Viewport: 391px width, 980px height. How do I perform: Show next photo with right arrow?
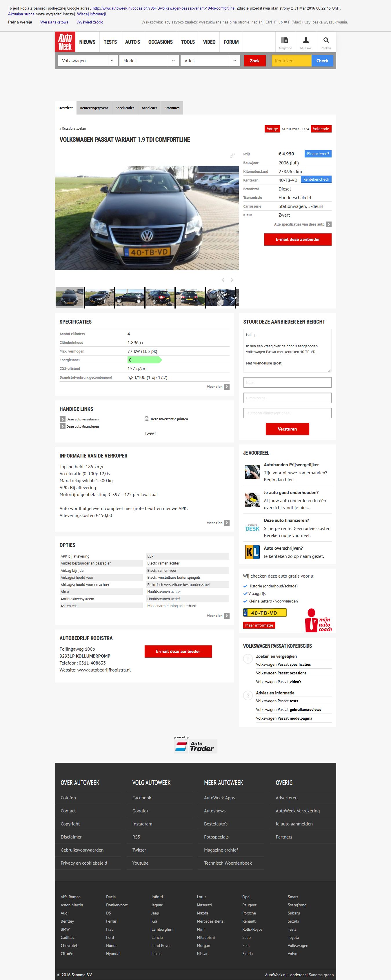tap(232, 280)
